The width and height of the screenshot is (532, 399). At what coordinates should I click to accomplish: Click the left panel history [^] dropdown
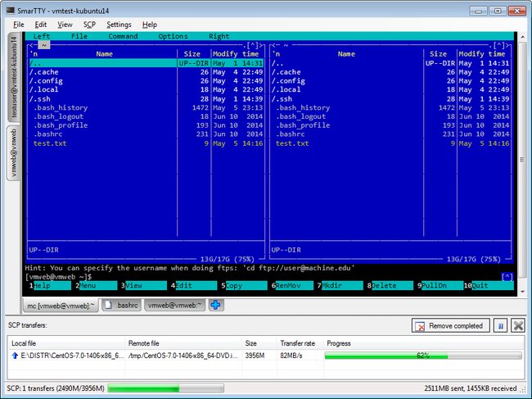(x=252, y=45)
